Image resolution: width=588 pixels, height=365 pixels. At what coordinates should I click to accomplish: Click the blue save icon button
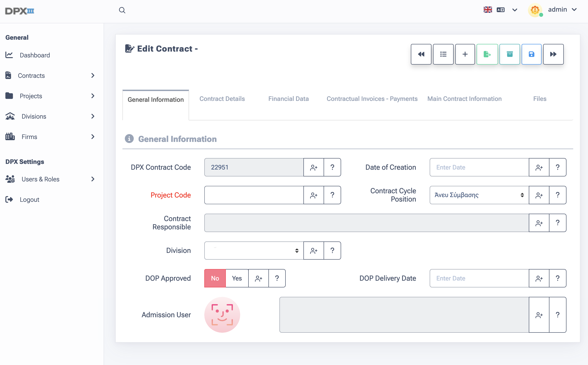[531, 54]
